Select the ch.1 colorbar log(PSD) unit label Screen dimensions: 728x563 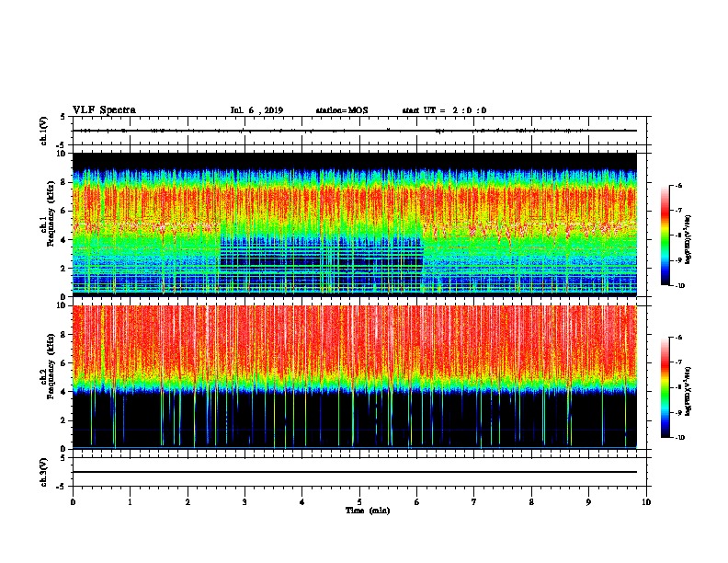click(688, 240)
